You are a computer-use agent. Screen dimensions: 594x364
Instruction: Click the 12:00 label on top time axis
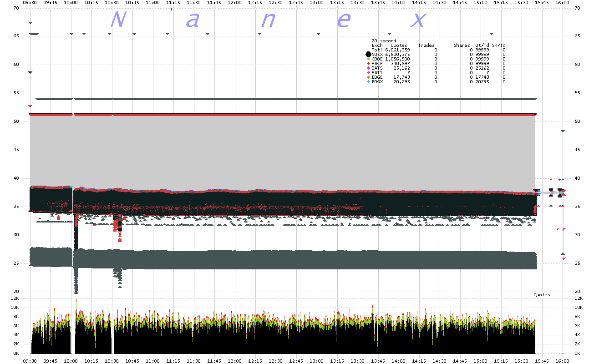[x=234, y=3]
